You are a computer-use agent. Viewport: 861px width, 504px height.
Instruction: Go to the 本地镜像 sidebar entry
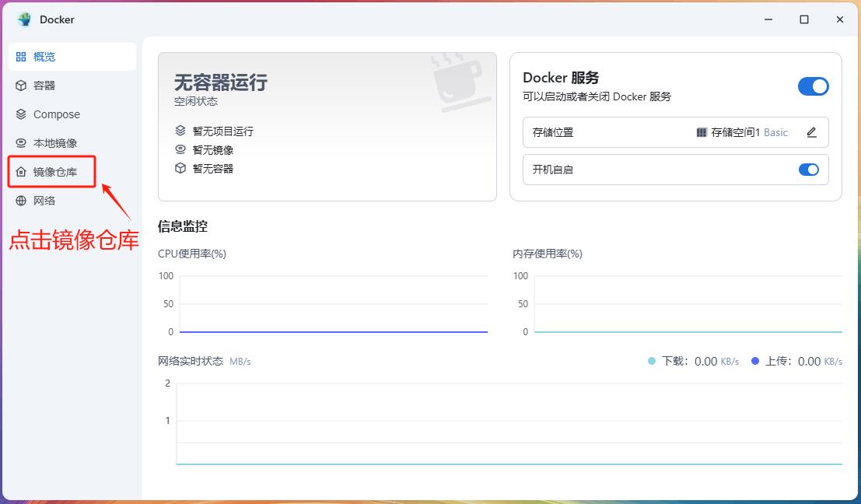54,143
